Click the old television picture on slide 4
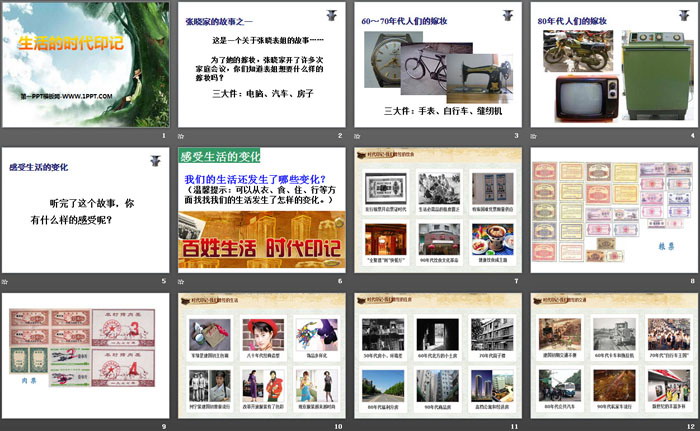 click(x=590, y=96)
